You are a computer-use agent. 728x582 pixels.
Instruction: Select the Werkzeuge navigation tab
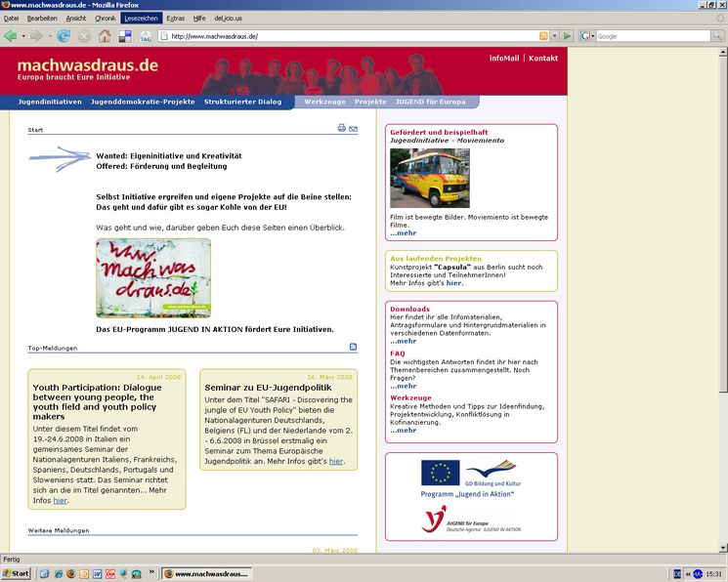point(325,102)
